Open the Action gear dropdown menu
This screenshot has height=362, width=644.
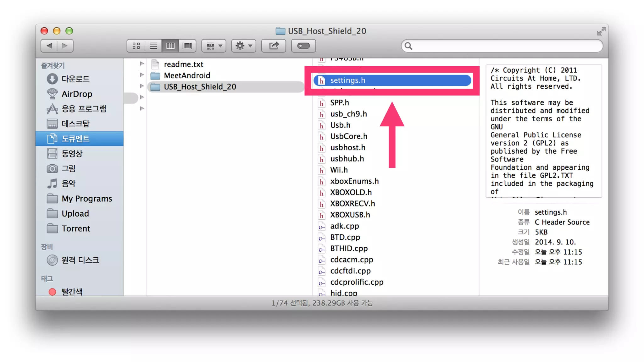click(244, 46)
